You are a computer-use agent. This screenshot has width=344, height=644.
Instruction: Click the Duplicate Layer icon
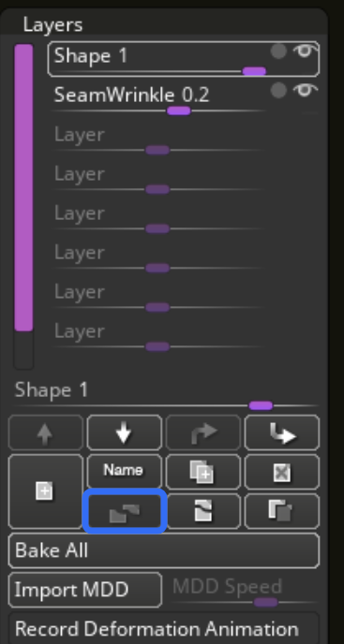coord(202,472)
